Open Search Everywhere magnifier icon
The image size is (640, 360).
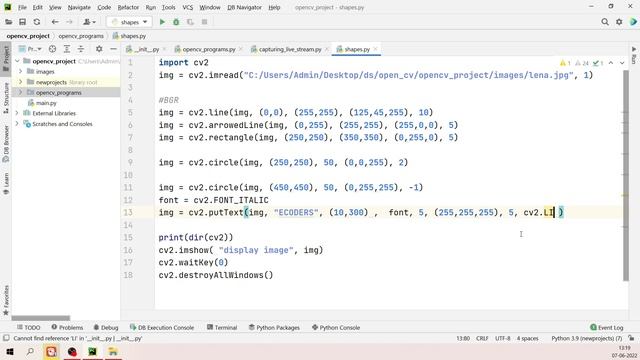(x=605, y=22)
